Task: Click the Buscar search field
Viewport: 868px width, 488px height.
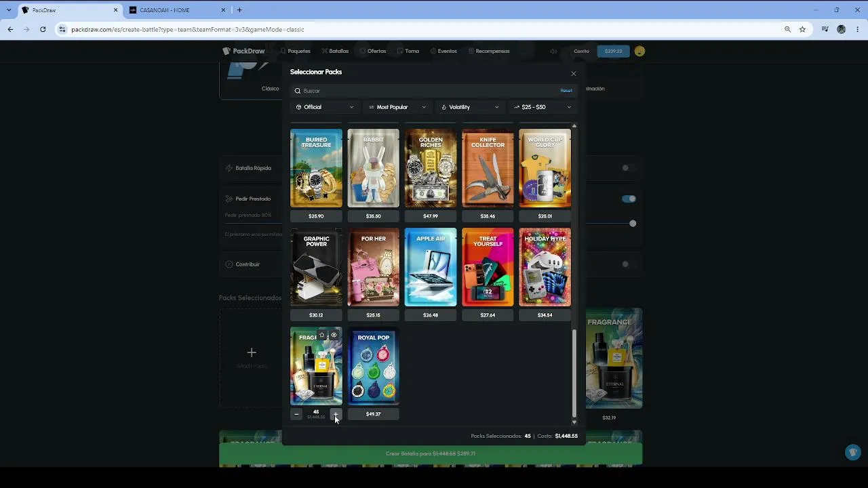Action: pyautogui.click(x=433, y=91)
